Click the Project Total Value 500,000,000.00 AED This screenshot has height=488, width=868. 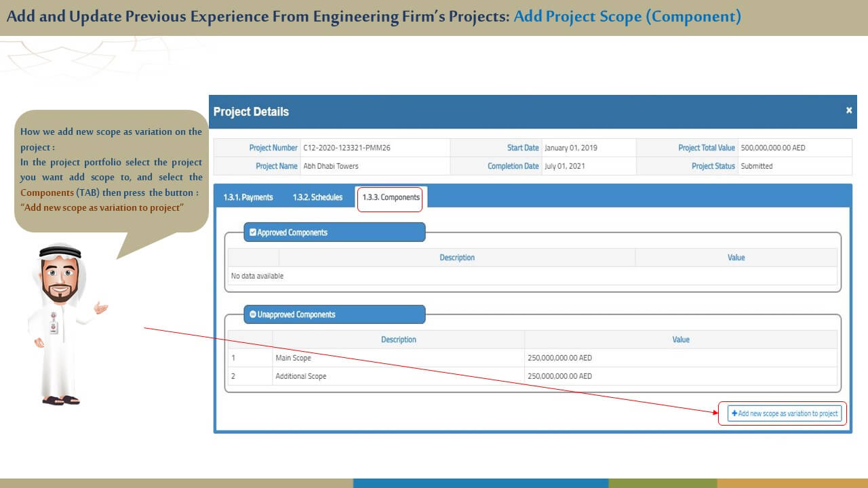[x=773, y=148]
